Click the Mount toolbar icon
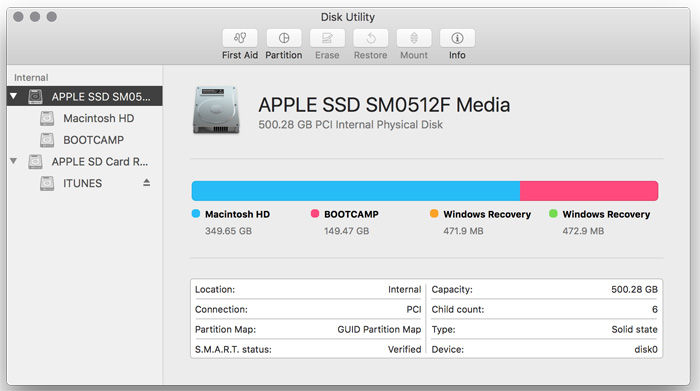Viewport: 700px width, 391px height. tap(414, 38)
